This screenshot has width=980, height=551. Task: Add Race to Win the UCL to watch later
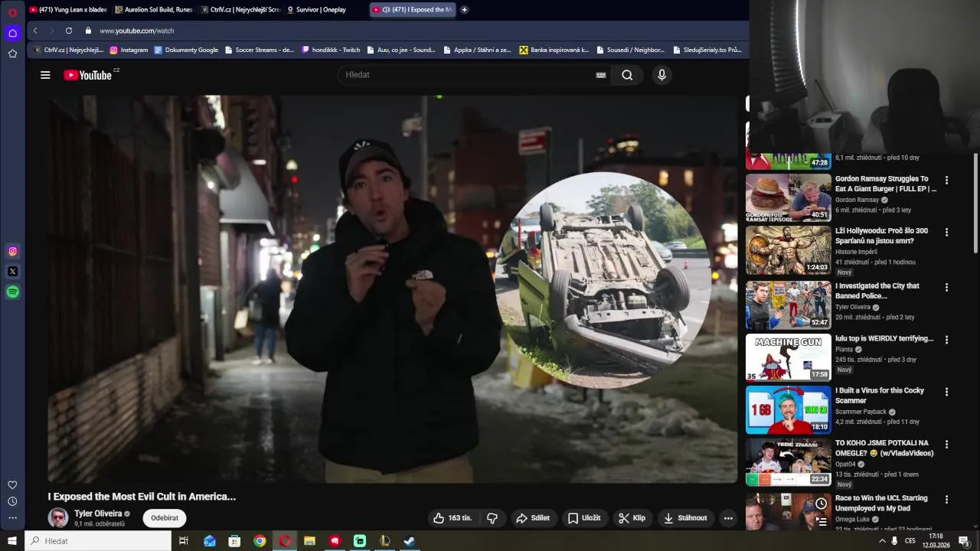tap(821, 504)
